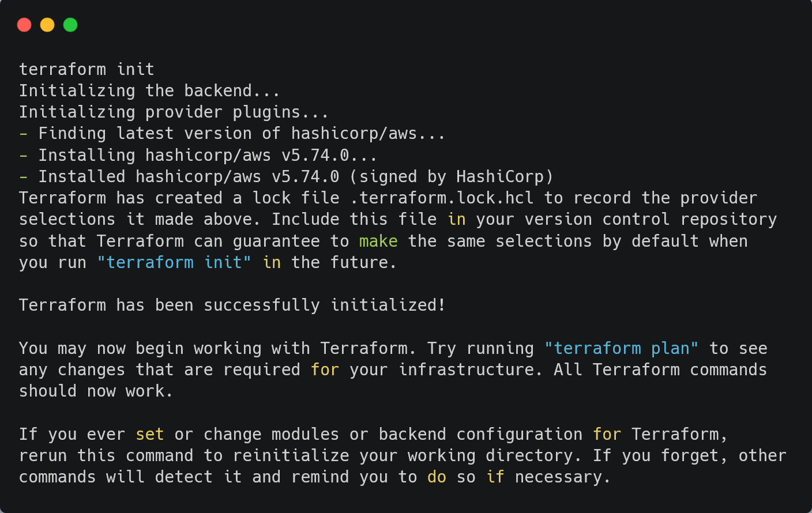This screenshot has width=812, height=513.
Task: Click the green dash before 'Installed hashicorp/aws'
Action: [x=24, y=177]
